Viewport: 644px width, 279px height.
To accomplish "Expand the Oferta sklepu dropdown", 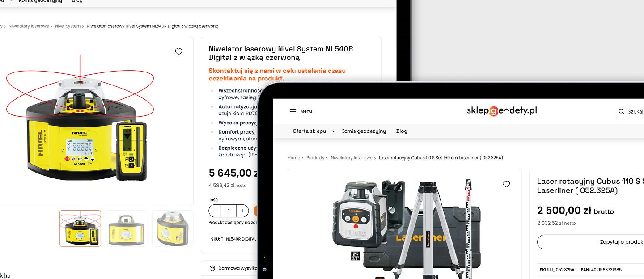I will coord(333,131).
